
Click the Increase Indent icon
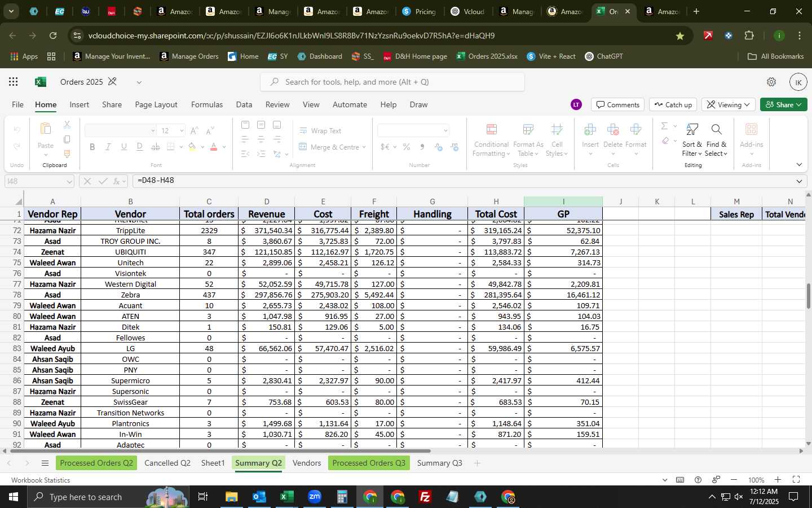tap(261, 154)
